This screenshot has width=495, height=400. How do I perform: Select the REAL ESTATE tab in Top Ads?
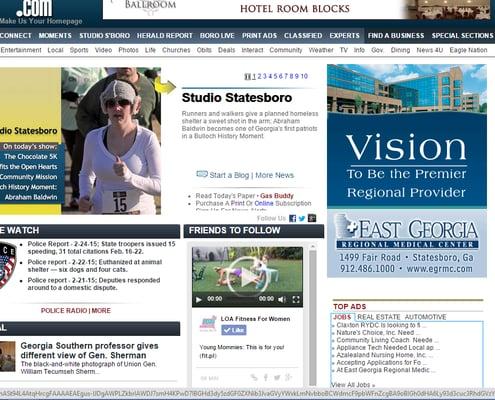(379, 317)
